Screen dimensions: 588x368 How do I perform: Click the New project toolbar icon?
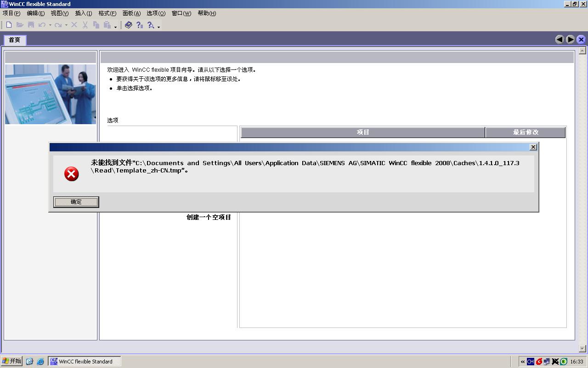pyautogui.click(x=9, y=25)
